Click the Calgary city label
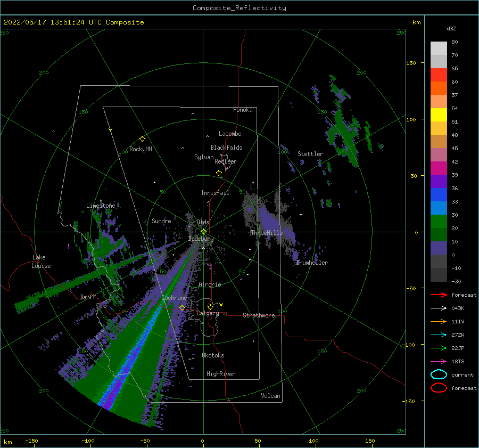 coord(208,313)
